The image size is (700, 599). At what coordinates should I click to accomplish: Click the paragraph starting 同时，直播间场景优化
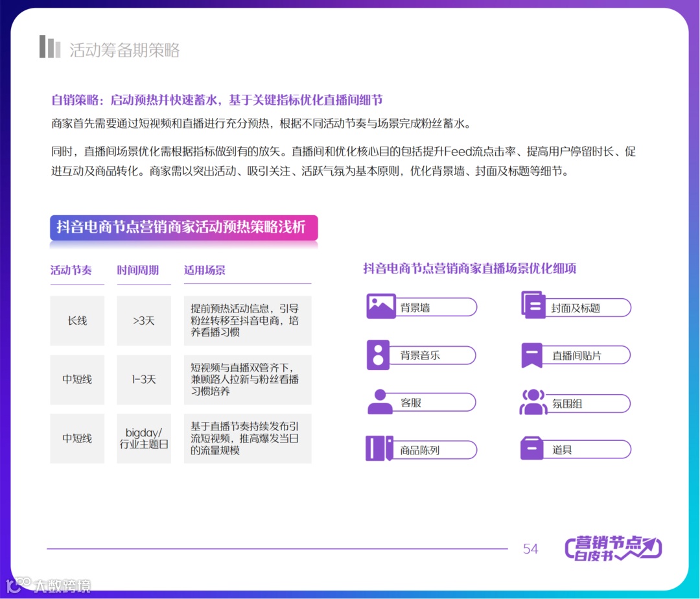click(x=344, y=161)
